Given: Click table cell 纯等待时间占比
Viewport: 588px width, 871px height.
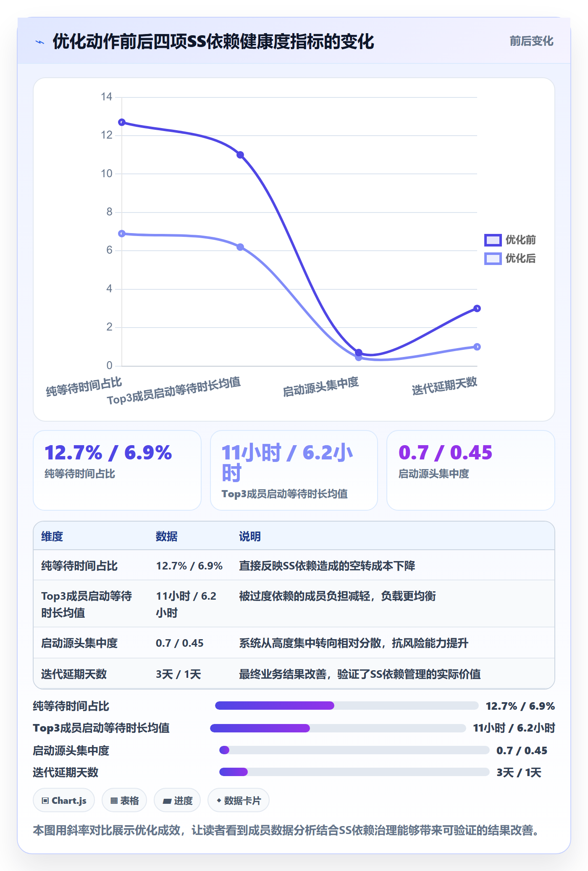Looking at the screenshot, I should (x=79, y=566).
